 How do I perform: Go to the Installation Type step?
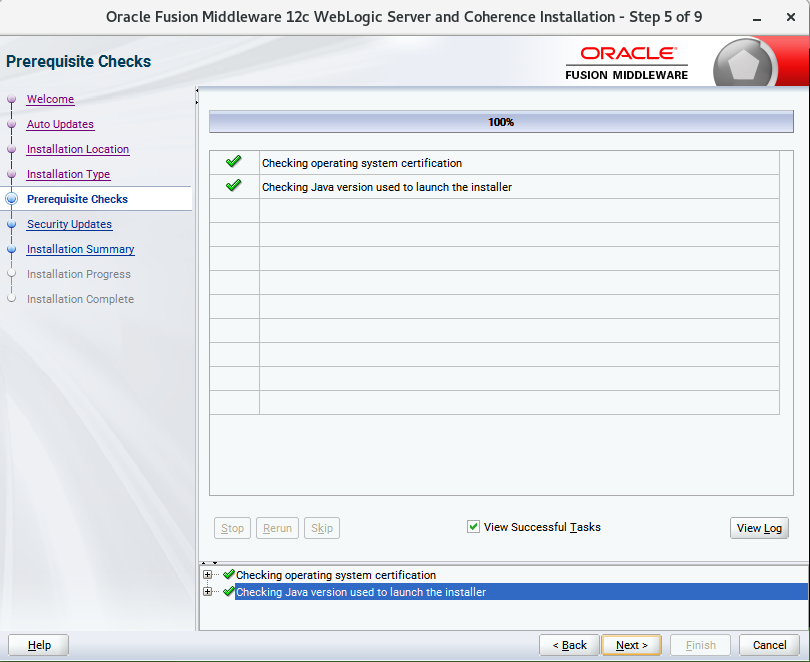coord(68,174)
